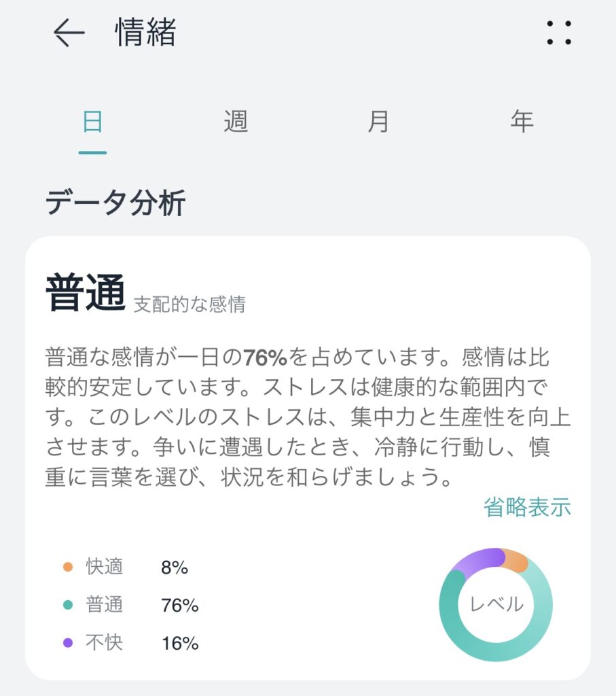Tap the orange segment of the donut chart
This screenshot has width=616, height=696.
(x=516, y=560)
